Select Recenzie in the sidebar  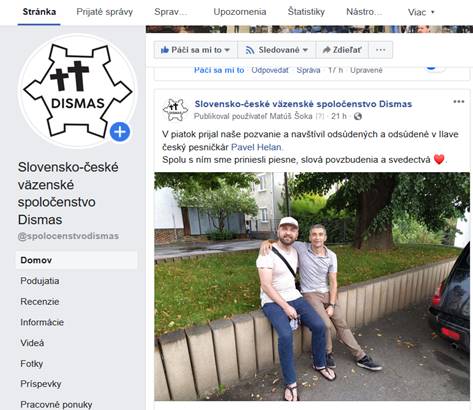pyautogui.click(x=40, y=302)
